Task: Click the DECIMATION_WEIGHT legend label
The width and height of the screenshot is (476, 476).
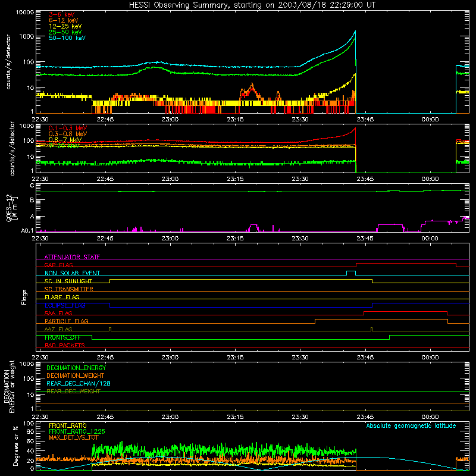Action: pyautogui.click(x=76, y=375)
